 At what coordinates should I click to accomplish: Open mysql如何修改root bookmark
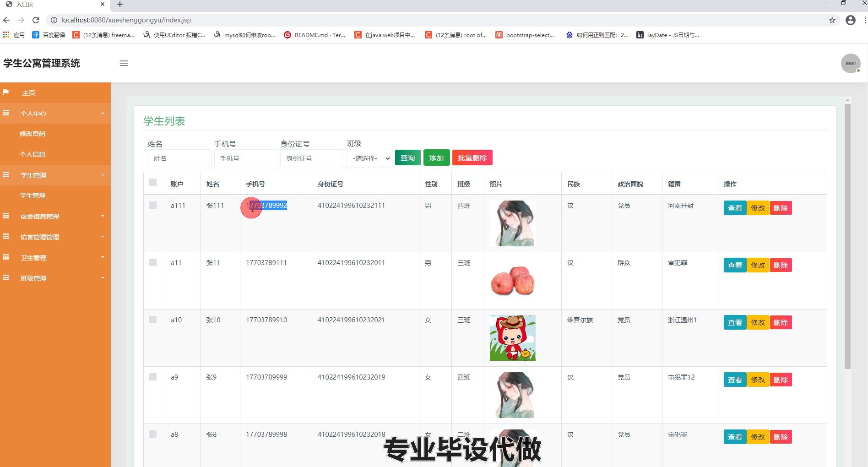pos(245,35)
